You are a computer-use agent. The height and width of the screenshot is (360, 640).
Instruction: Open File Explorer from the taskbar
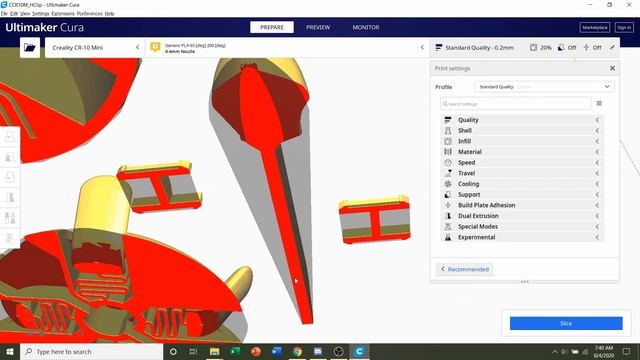coord(214,351)
